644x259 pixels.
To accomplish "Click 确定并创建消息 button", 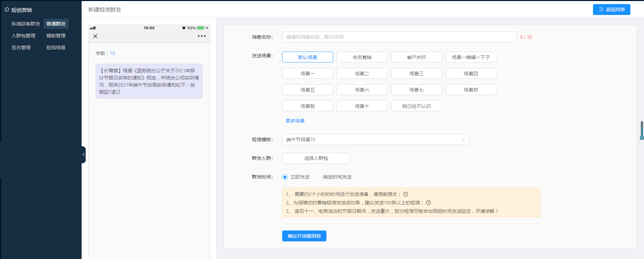I will coord(304,236).
